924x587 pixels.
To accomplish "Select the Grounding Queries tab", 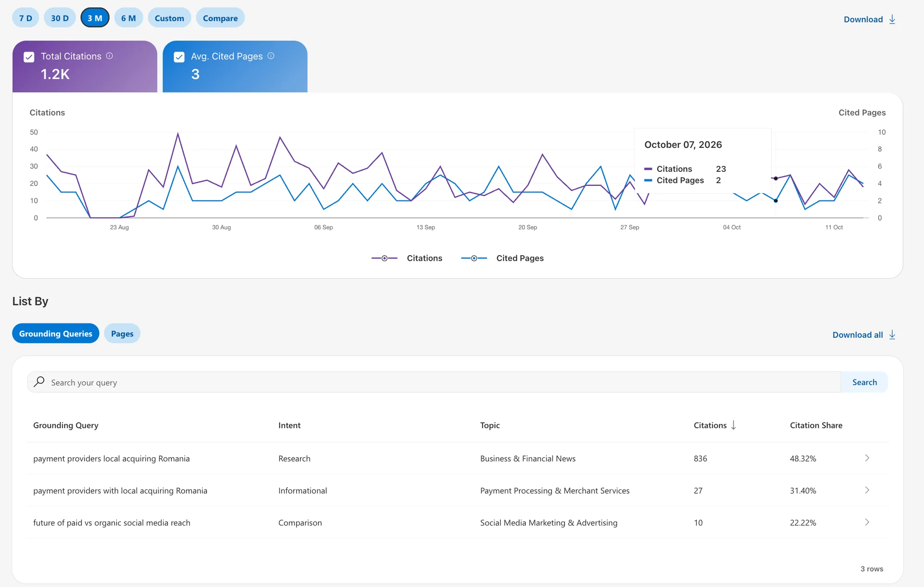I will click(55, 333).
